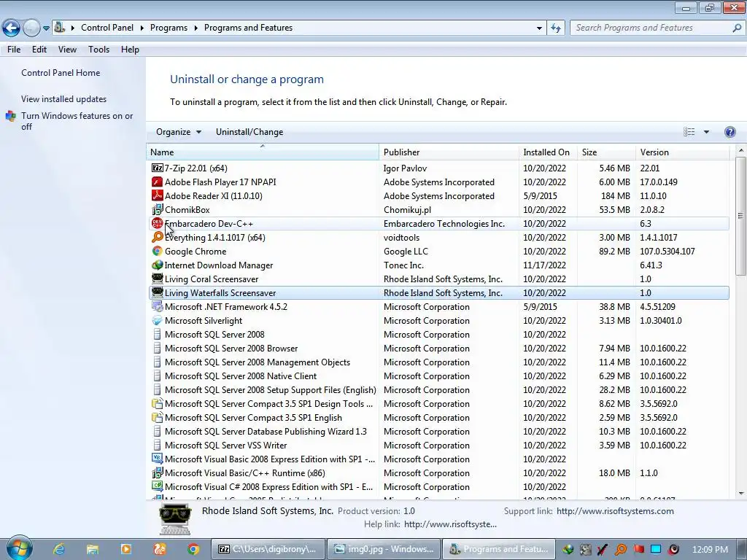
Task: Click the Microsoft Silverlight icon
Action: click(x=157, y=321)
